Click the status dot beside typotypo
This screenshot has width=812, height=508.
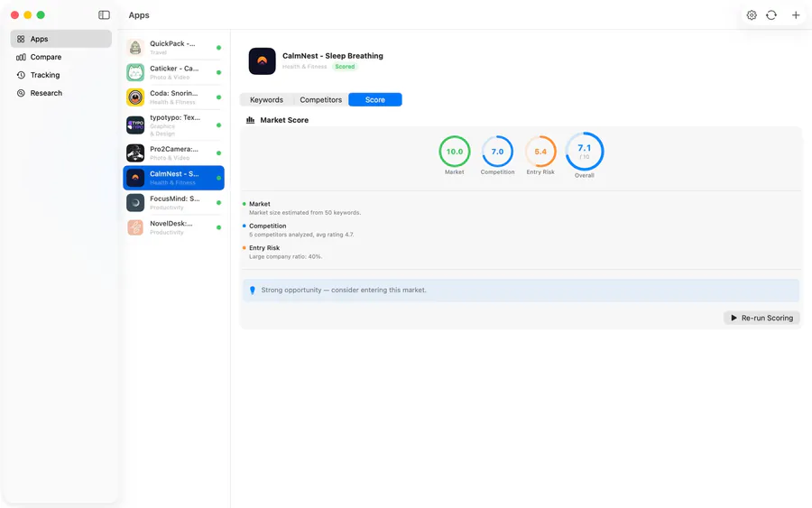click(218, 125)
